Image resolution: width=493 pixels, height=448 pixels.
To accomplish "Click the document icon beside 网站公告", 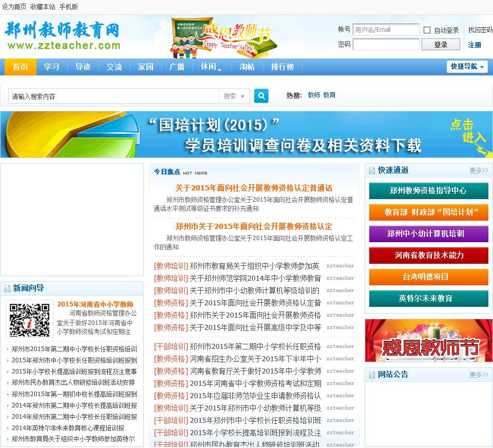I will 372,375.
